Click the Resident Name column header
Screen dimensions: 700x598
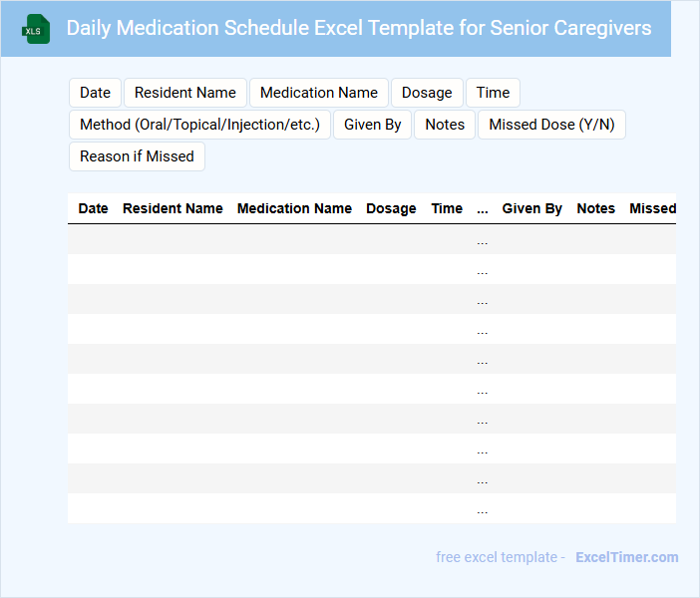click(x=173, y=208)
